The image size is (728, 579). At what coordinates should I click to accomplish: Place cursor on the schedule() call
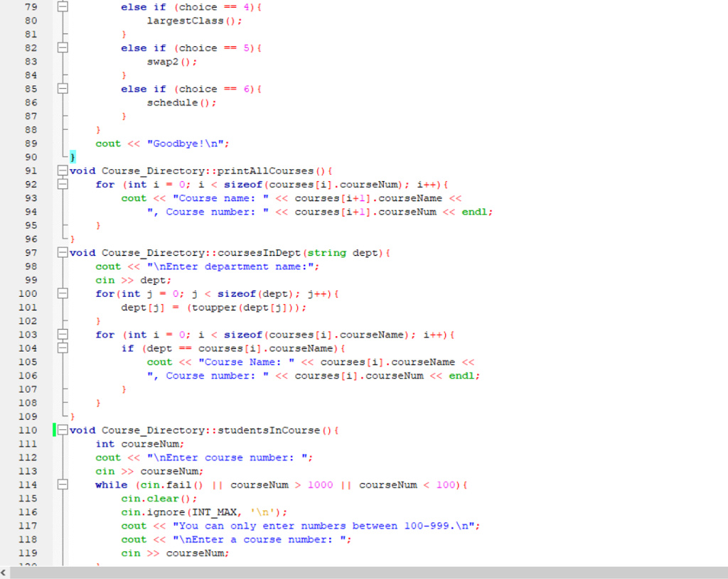[x=181, y=102]
